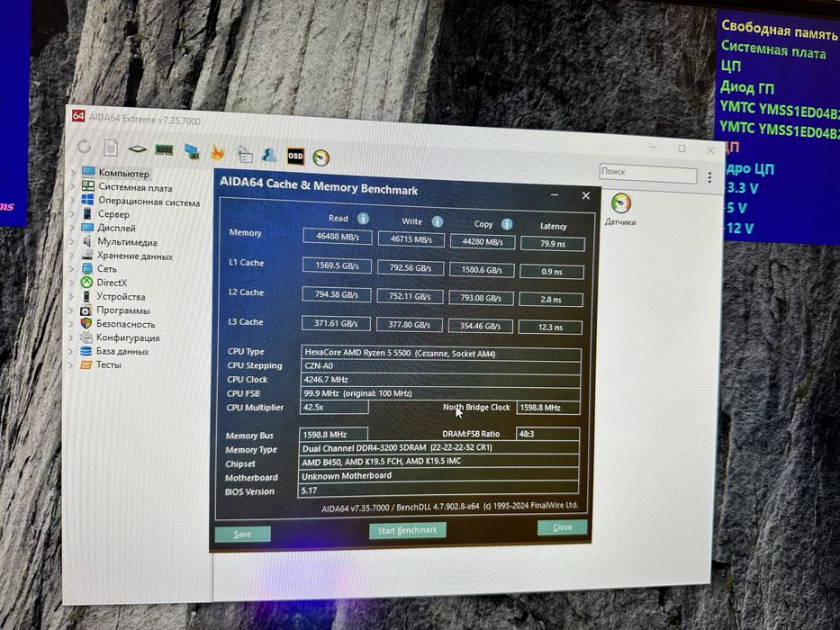Click the report wizard toolbar icon
This screenshot has width=840, height=630.
[245, 154]
